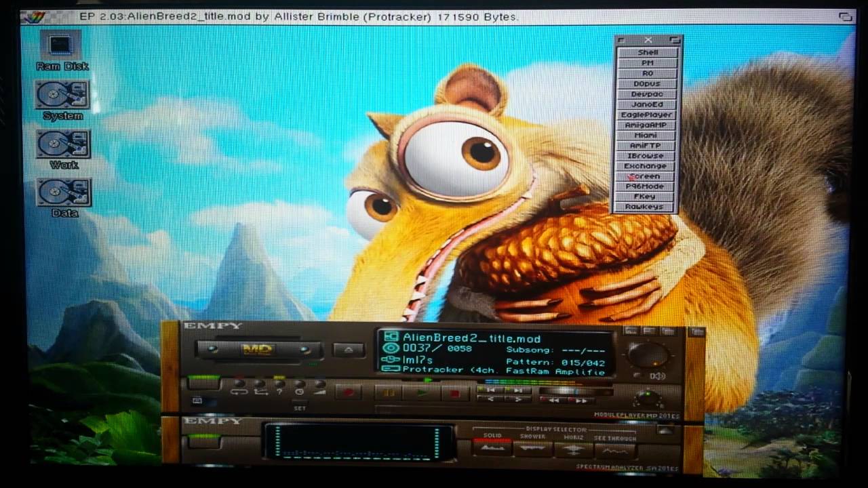This screenshot has width=868, height=488.
Task: Click the Subsong readout in the display
Action: tap(556, 350)
